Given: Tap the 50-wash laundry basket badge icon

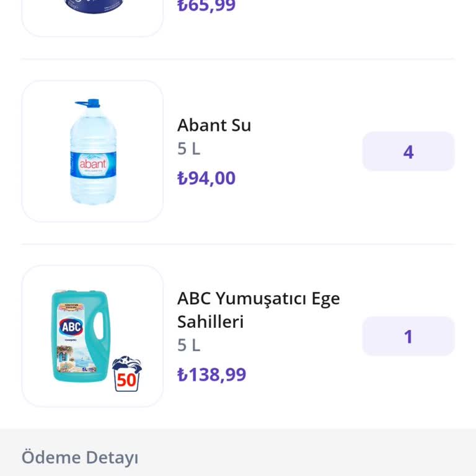Looking at the screenshot, I should [126, 374].
